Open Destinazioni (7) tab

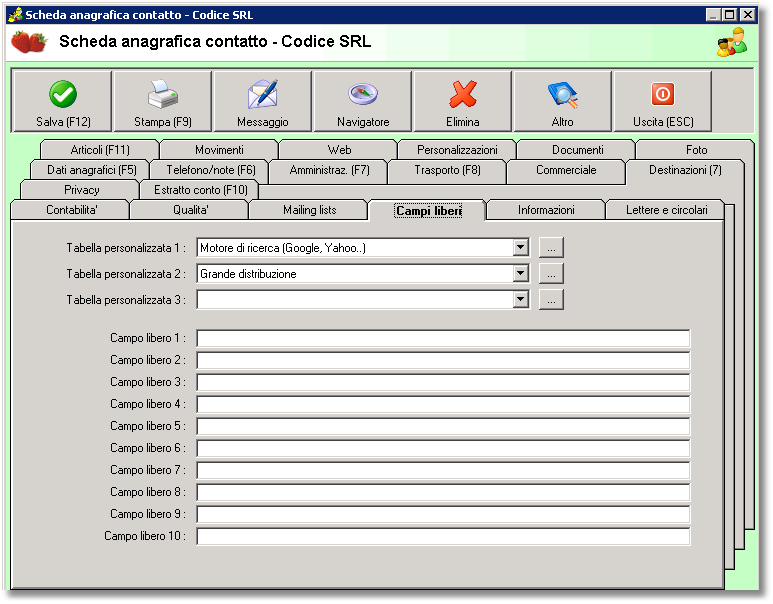[x=685, y=170]
